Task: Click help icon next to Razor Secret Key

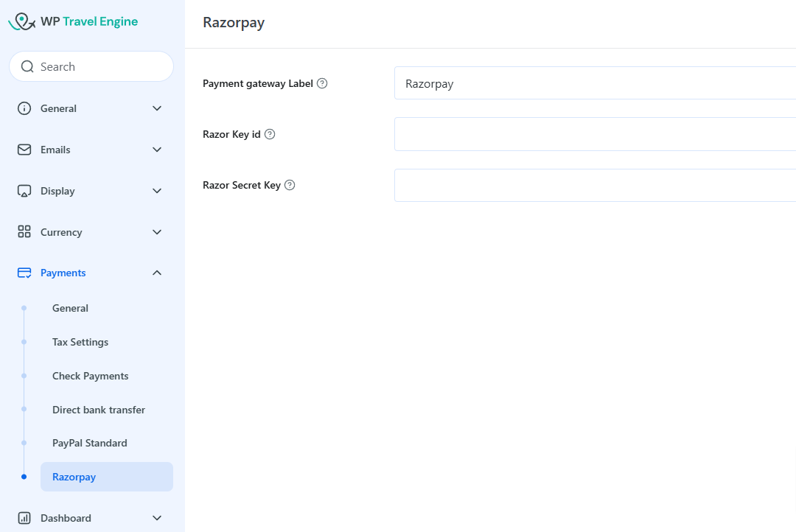Action: pyautogui.click(x=290, y=185)
